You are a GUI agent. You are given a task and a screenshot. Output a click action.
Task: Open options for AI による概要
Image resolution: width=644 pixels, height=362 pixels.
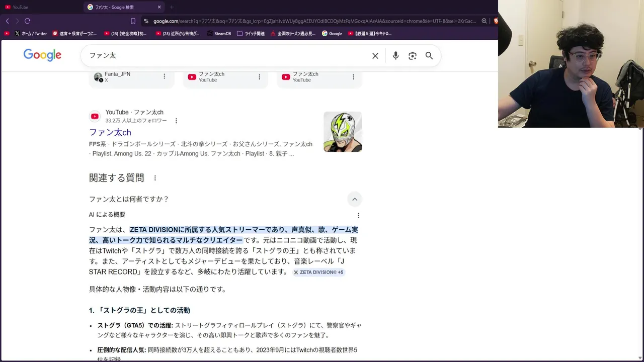[x=359, y=215]
